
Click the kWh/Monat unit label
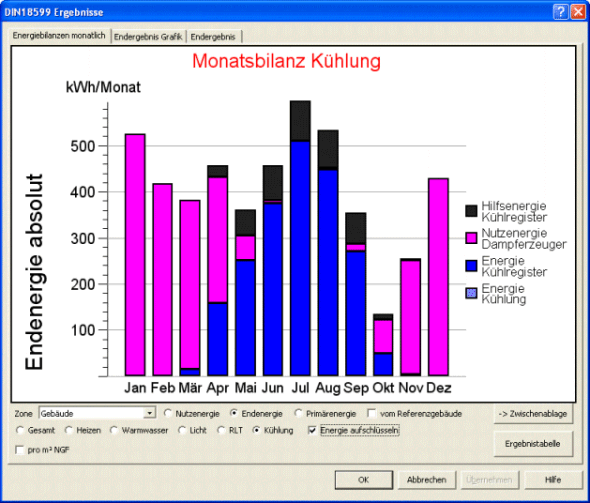pyautogui.click(x=103, y=87)
